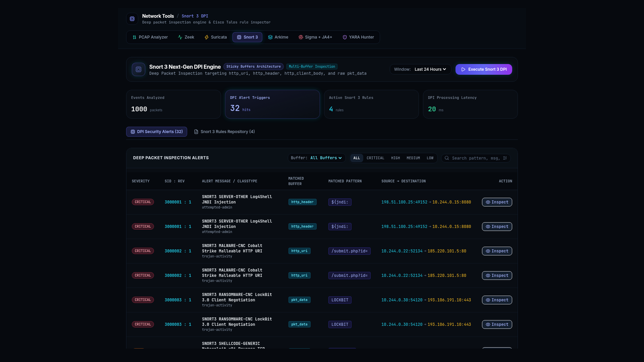Image resolution: width=644 pixels, height=362 pixels.
Task: Click the Arkime layers icon
Action: point(270,37)
